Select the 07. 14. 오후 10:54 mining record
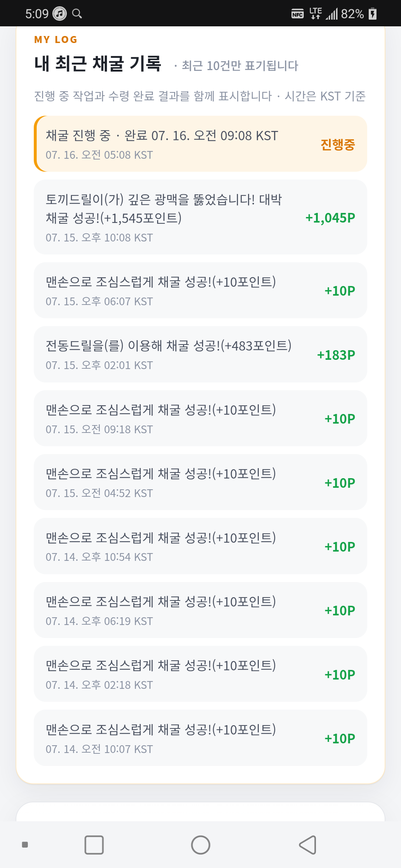401x868 pixels. tap(200, 546)
